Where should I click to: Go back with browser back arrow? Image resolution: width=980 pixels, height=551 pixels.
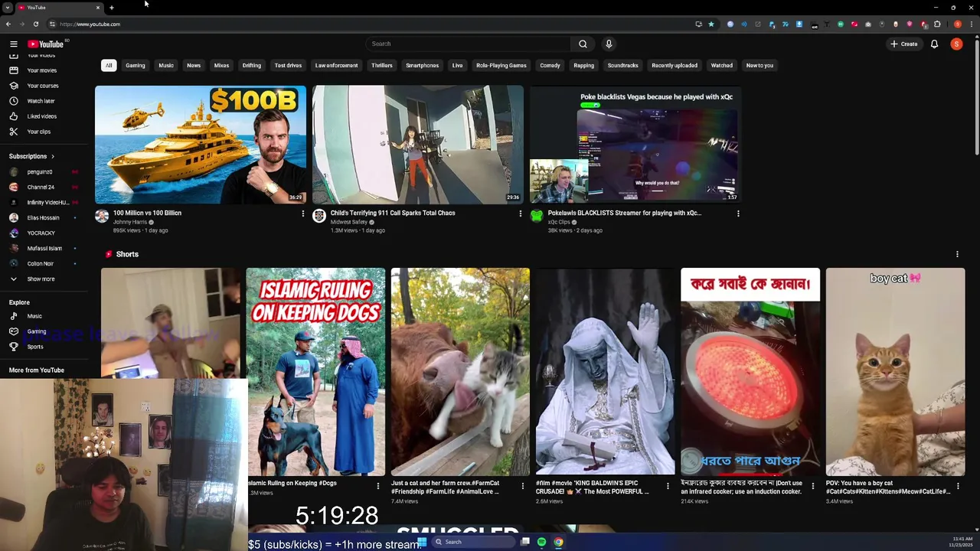click(8, 24)
